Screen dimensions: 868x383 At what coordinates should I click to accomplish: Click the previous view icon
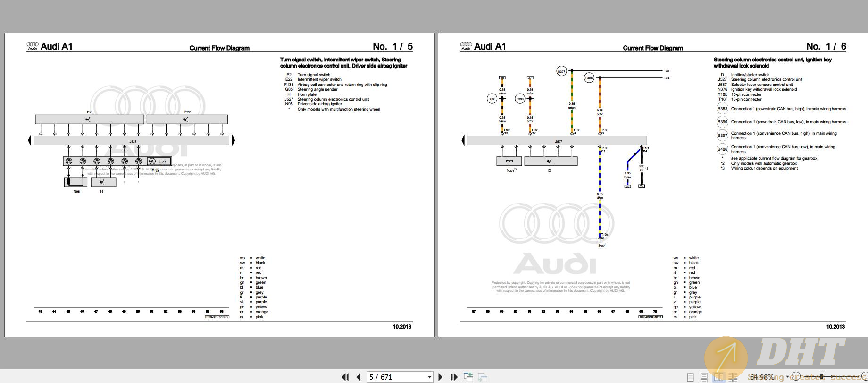point(468,377)
